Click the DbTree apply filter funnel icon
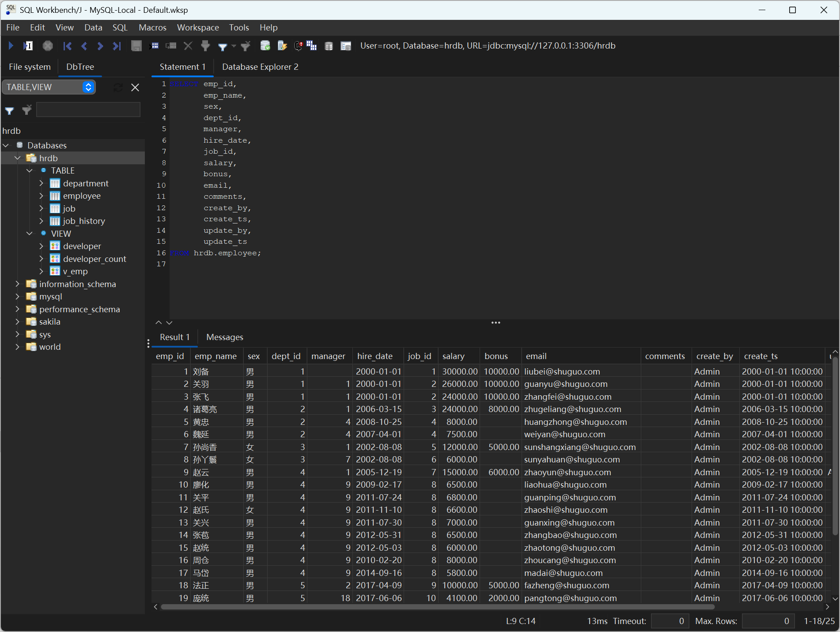This screenshot has width=840, height=632. [x=10, y=110]
